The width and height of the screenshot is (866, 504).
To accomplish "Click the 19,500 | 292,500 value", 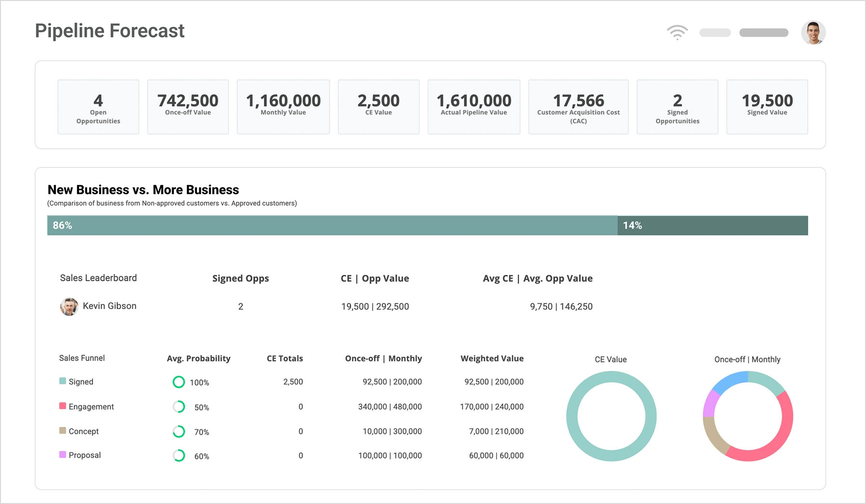I will pyautogui.click(x=375, y=307).
